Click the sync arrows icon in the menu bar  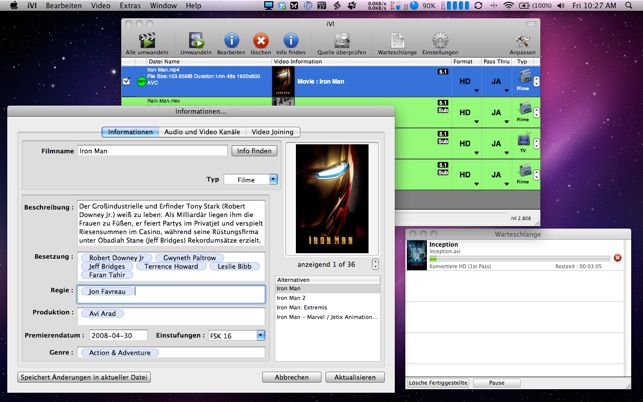(x=478, y=5)
